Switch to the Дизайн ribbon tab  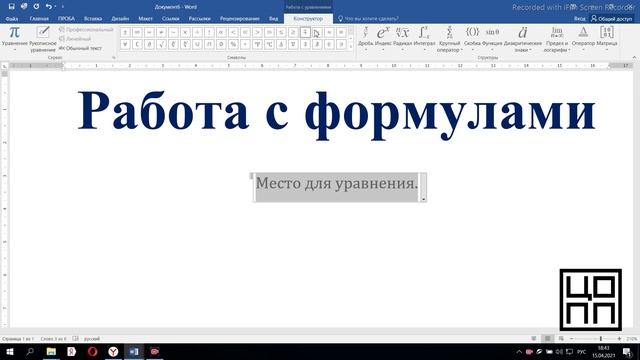pos(120,19)
